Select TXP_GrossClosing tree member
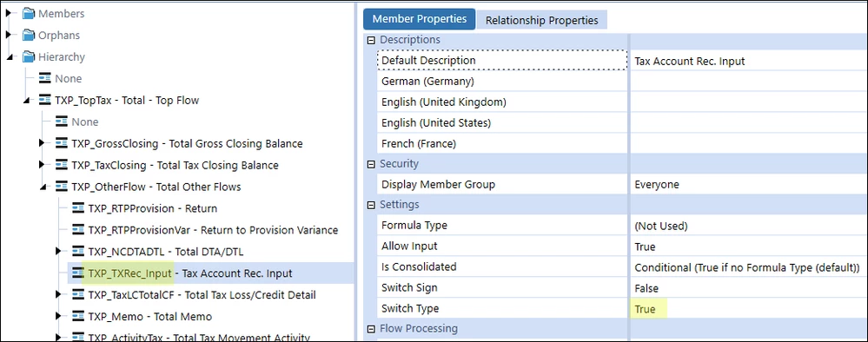The image size is (868, 342). pyautogui.click(x=187, y=143)
